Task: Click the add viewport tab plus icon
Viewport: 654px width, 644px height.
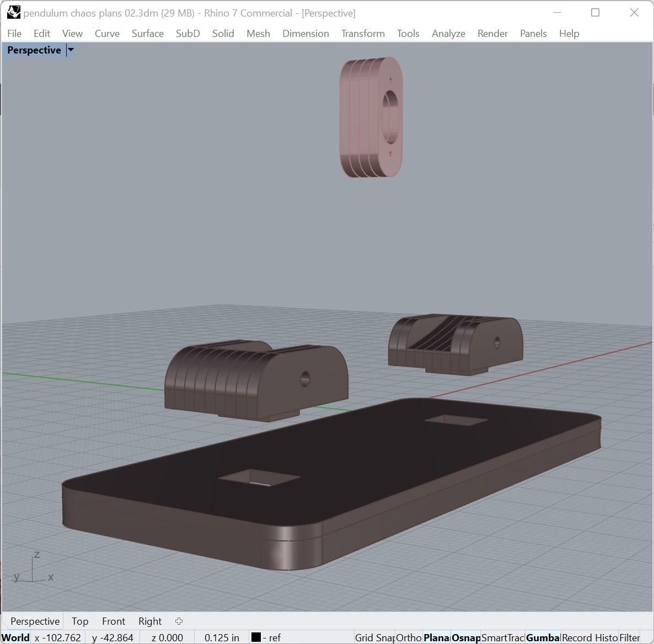Action: click(x=179, y=621)
